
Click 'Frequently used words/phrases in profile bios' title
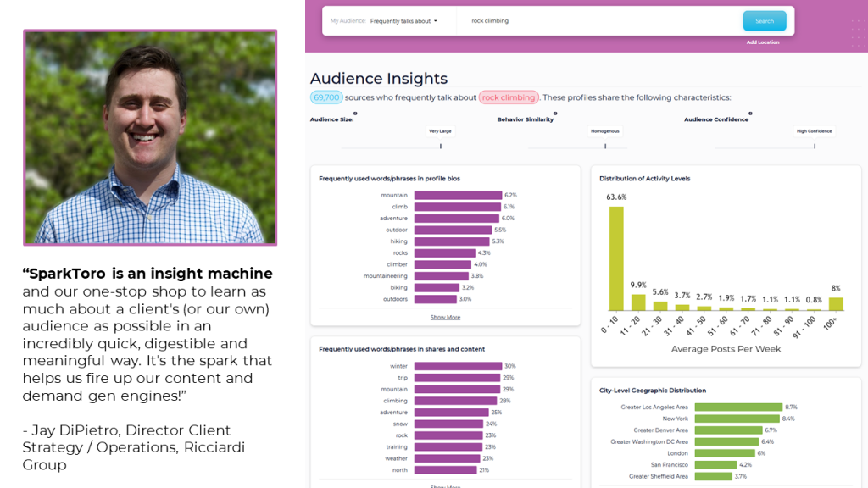[389, 179]
